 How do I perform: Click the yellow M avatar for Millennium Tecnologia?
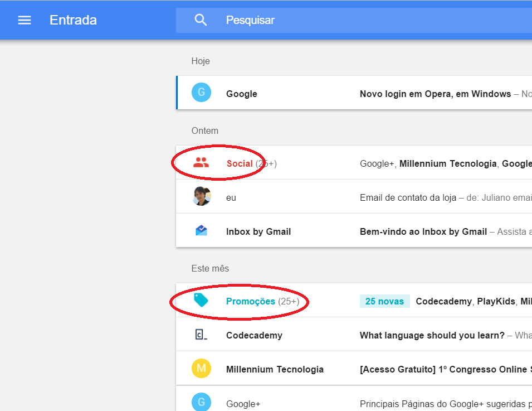201,368
